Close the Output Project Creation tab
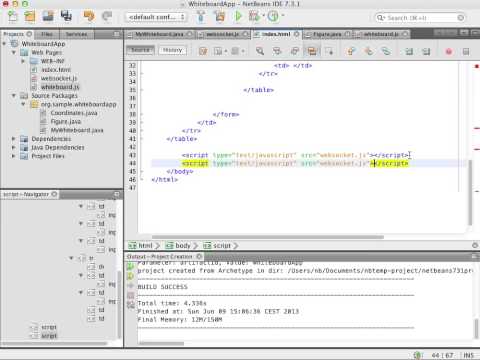Viewport: 480px width, 360px height. tap(199, 256)
